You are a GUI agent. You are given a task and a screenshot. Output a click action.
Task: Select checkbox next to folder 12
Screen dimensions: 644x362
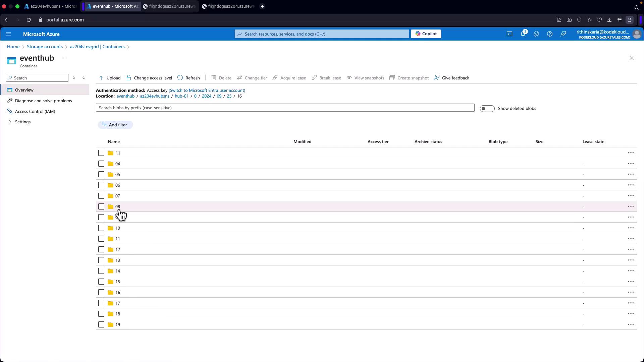[101, 249]
